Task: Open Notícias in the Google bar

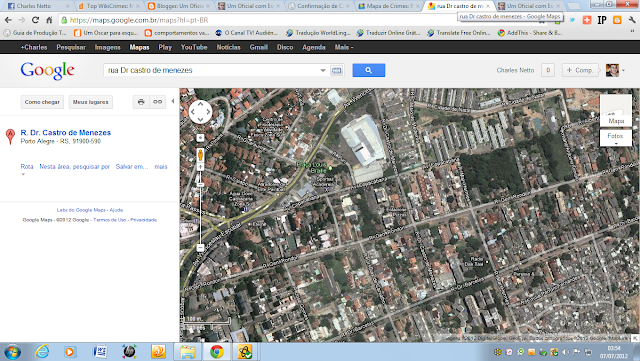Action: point(229,47)
